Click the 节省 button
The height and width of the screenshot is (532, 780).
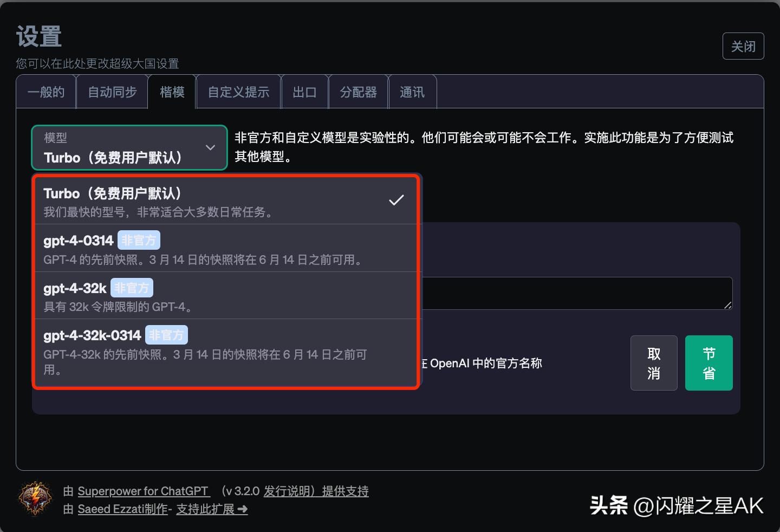(x=708, y=363)
